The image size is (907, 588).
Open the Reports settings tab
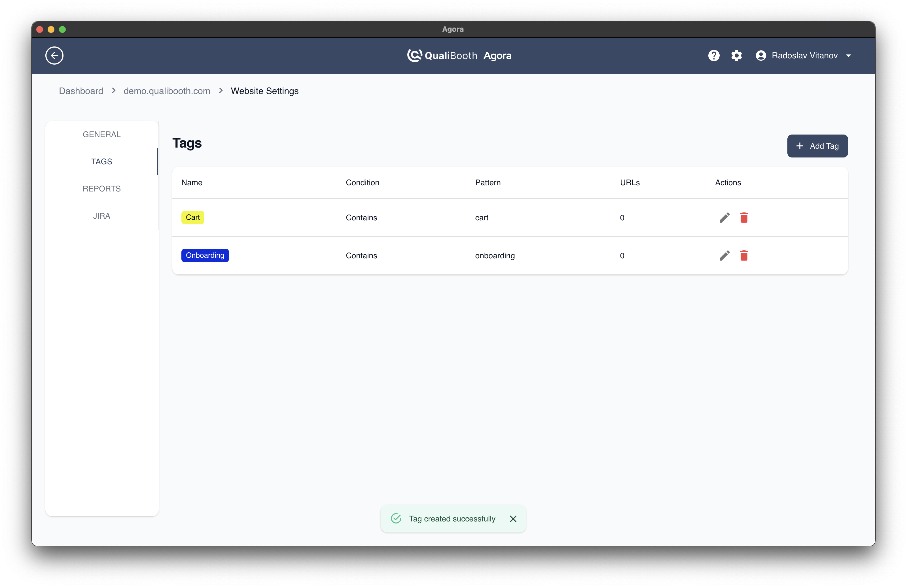pyautogui.click(x=101, y=189)
